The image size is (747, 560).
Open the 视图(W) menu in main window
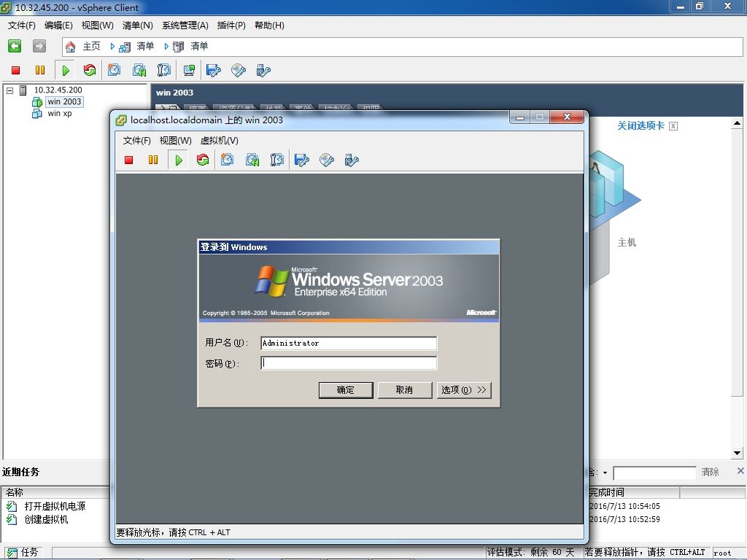pos(97,26)
